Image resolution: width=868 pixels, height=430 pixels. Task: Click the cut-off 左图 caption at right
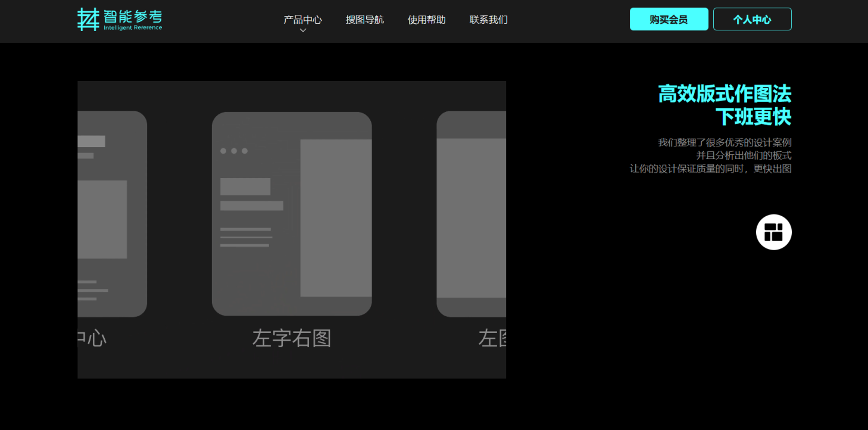(x=492, y=338)
